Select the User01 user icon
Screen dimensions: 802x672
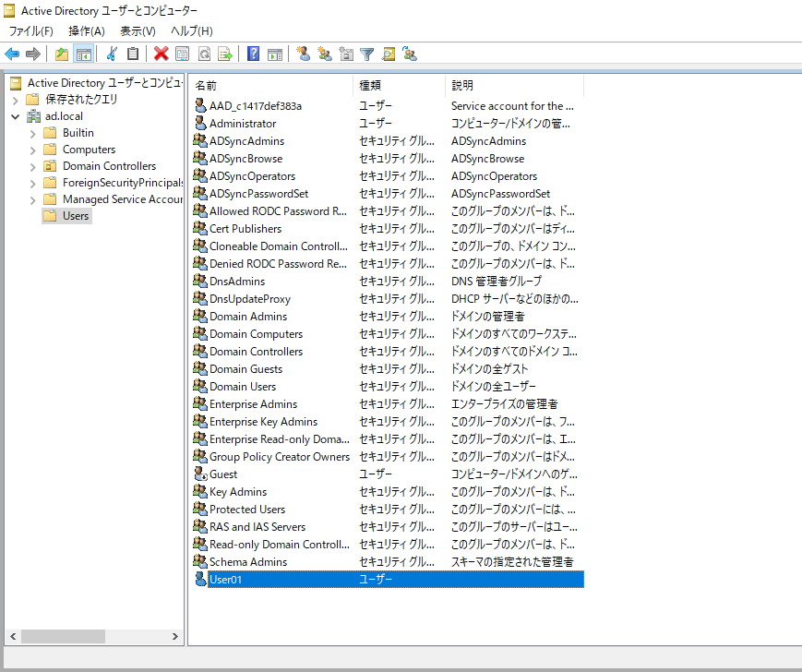(x=200, y=579)
